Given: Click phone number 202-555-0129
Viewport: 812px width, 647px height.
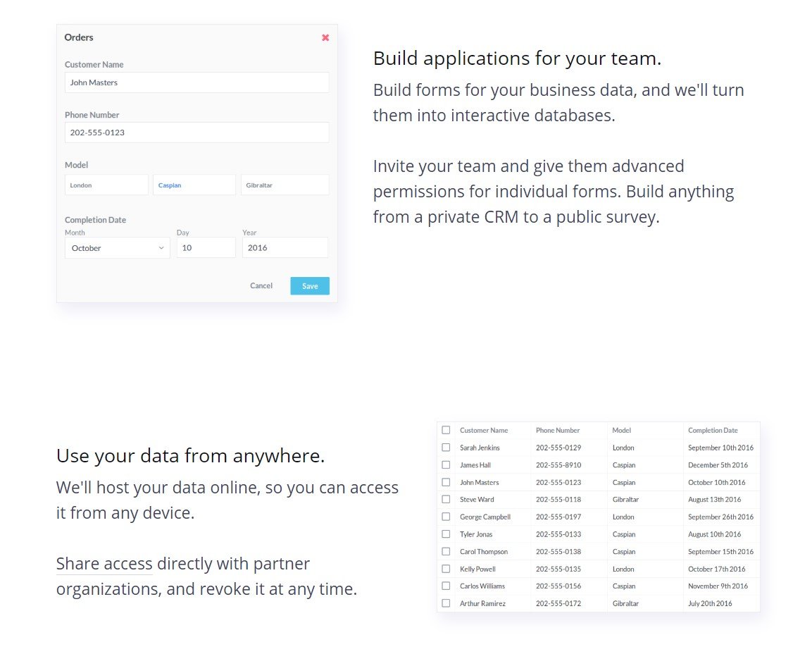Looking at the screenshot, I should click(x=558, y=448).
